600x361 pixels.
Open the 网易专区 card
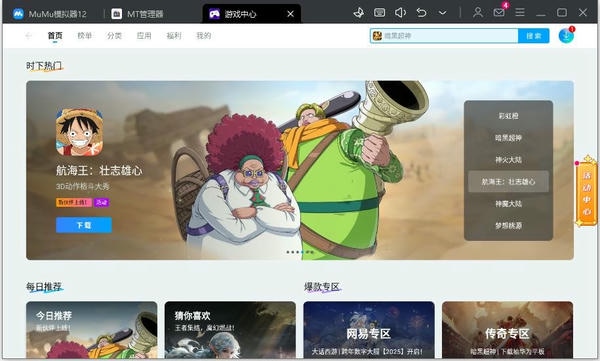369,330
